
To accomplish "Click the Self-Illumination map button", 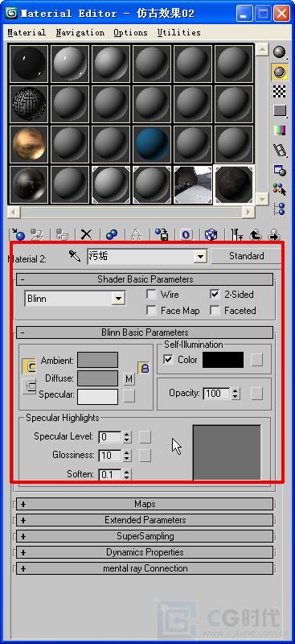I will pyautogui.click(x=257, y=360).
